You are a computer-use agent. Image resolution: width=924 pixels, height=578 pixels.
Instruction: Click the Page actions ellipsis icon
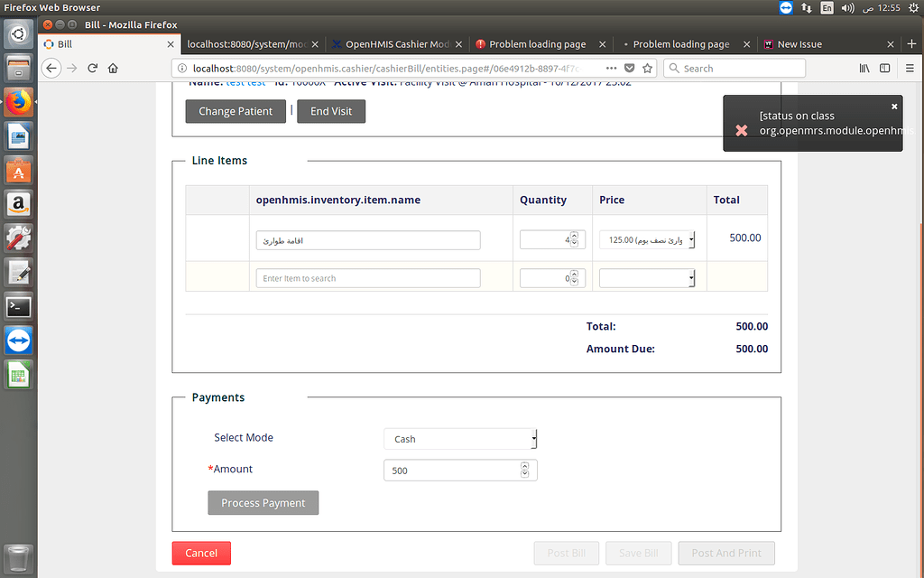point(610,68)
